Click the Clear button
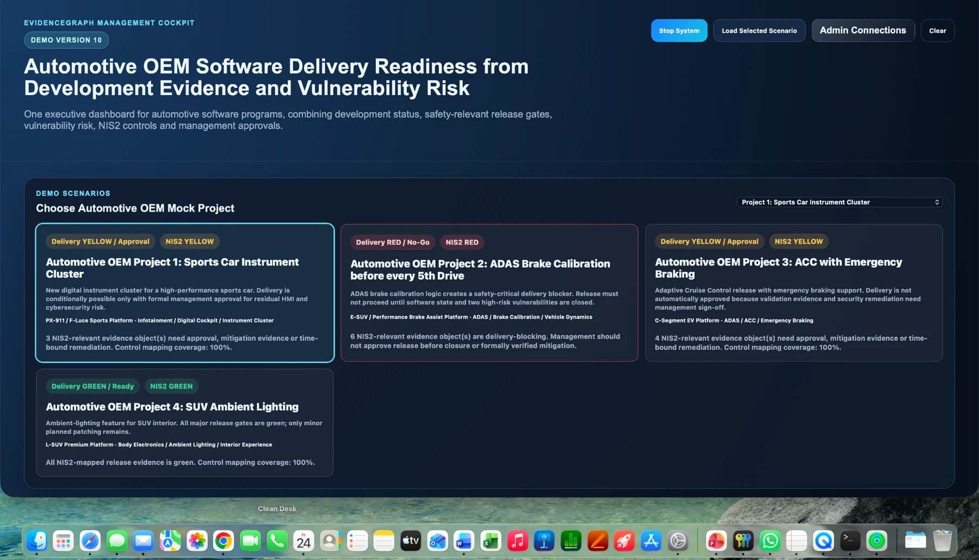 937,30
